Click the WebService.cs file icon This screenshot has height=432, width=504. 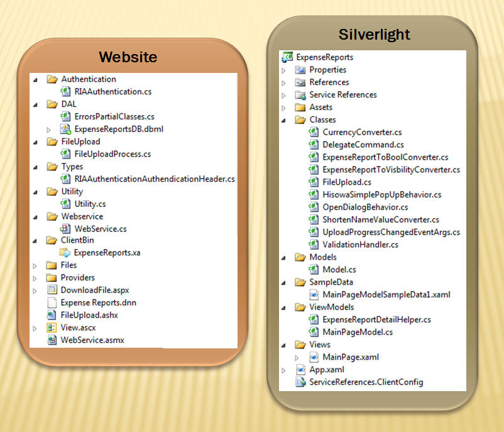tap(65, 229)
